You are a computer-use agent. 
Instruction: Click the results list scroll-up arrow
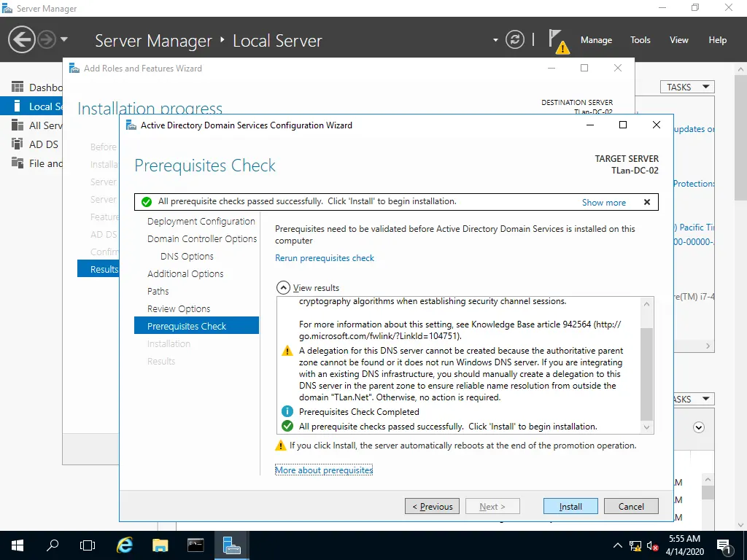tap(646, 304)
